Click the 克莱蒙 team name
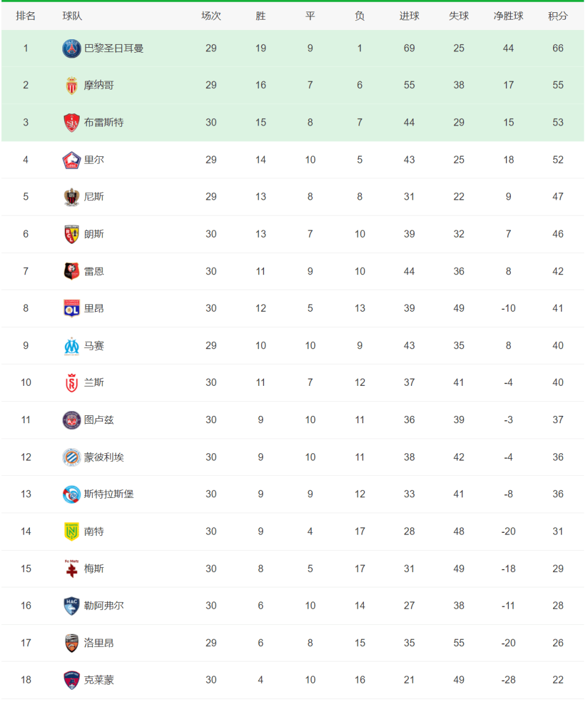Viewport: 588px width, 727px height. coord(99,680)
